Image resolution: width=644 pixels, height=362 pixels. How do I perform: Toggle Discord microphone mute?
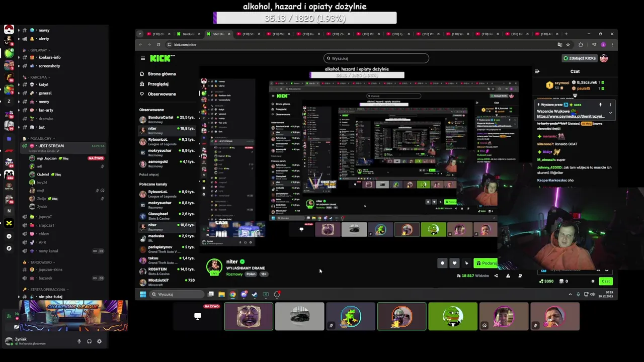(79, 341)
